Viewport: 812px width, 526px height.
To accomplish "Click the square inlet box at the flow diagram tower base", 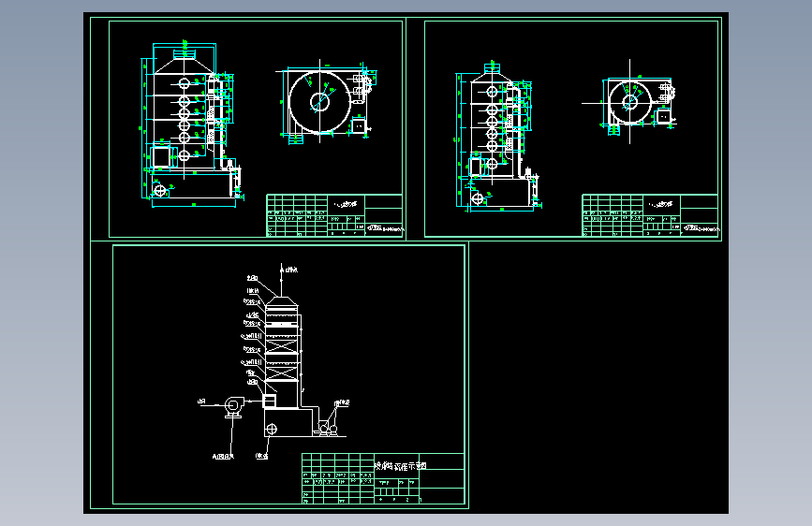I will click(270, 401).
